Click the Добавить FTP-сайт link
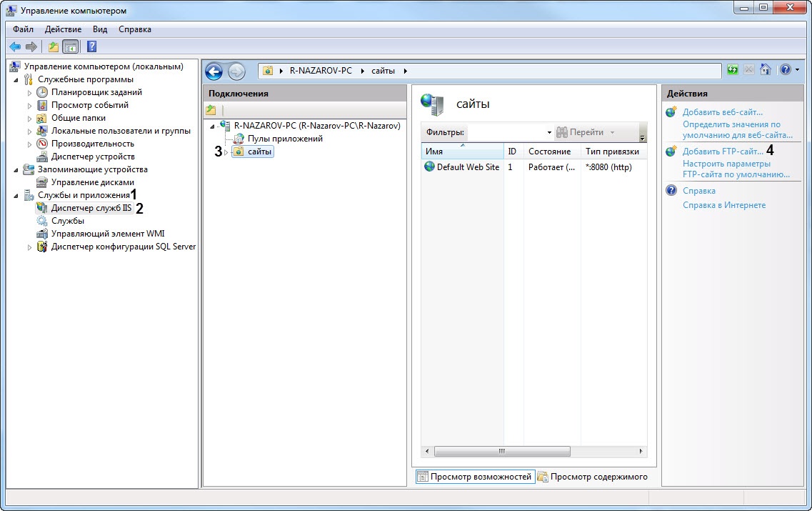Image resolution: width=812 pixels, height=511 pixels. click(x=723, y=152)
